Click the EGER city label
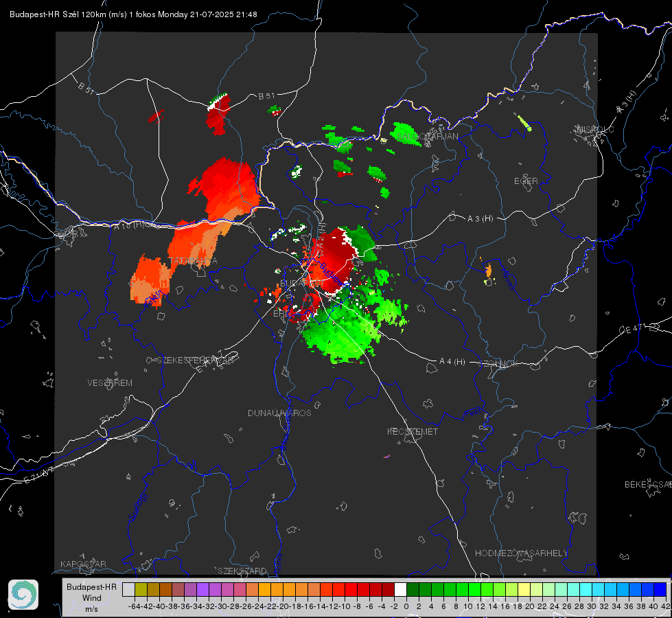Image resolution: width=672 pixels, height=618 pixels. click(526, 181)
